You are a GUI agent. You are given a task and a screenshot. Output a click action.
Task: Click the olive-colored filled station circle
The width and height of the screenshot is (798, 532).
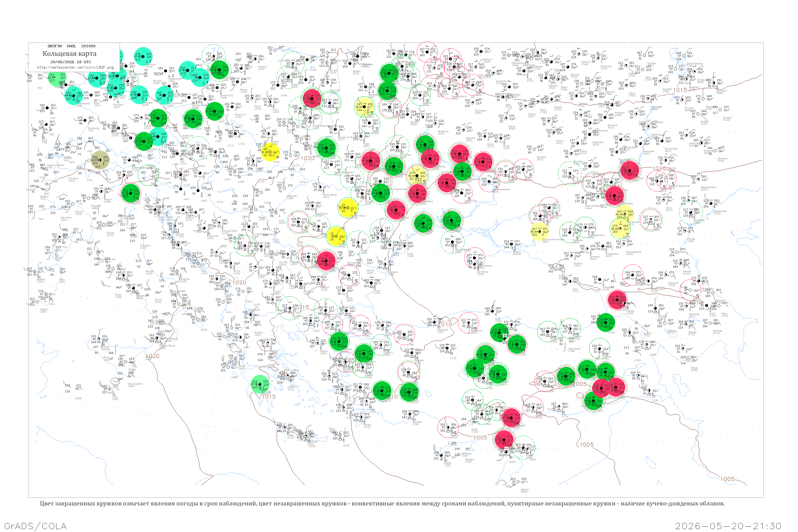100,160
